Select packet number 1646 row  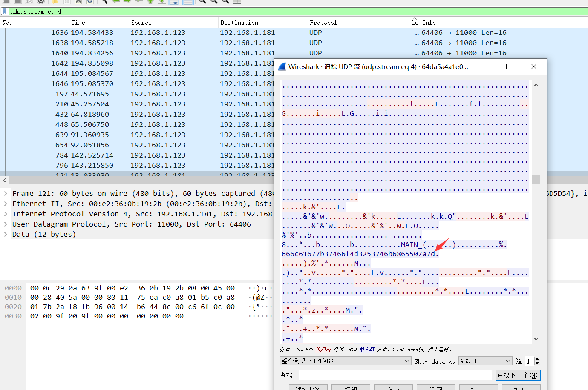(137, 84)
